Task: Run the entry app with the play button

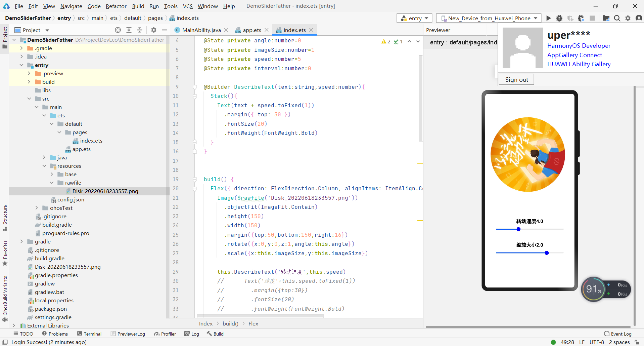Action: (548, 18)
